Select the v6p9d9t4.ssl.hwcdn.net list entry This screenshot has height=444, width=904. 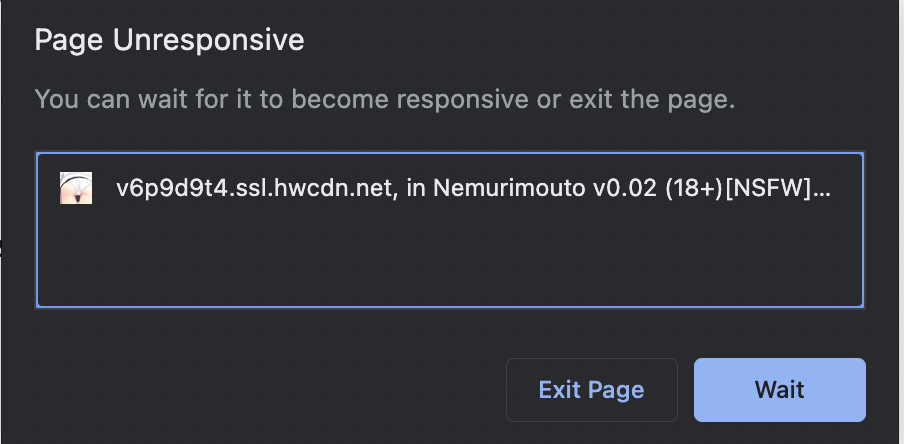(450, 188)
